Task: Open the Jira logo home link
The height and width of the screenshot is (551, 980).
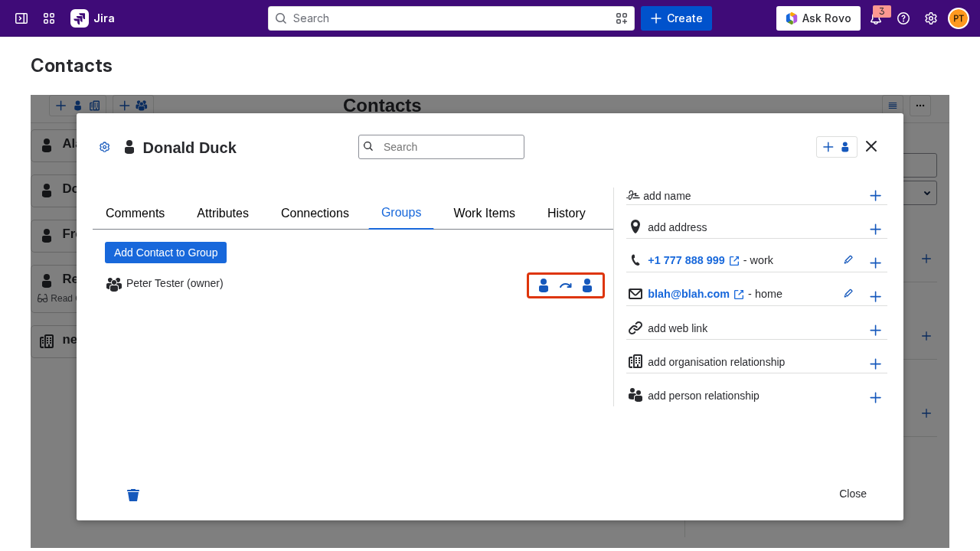Action: pyautogui.click(x=93, y=18)
